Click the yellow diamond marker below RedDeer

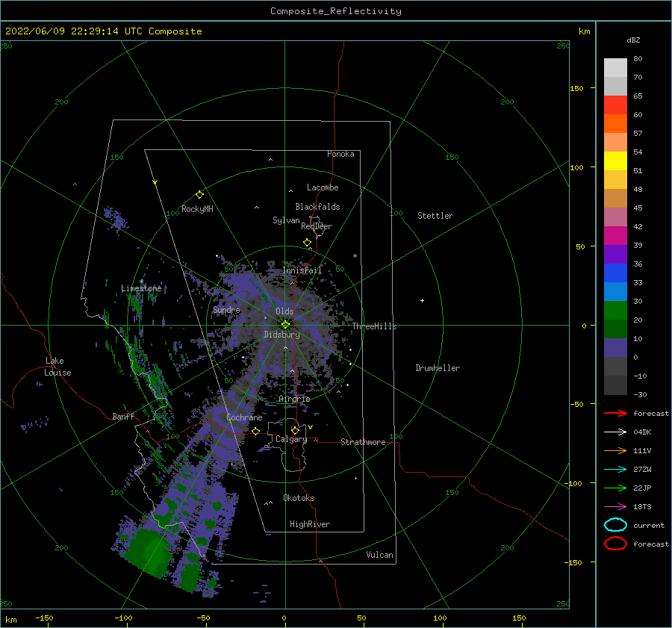[308, 243]
